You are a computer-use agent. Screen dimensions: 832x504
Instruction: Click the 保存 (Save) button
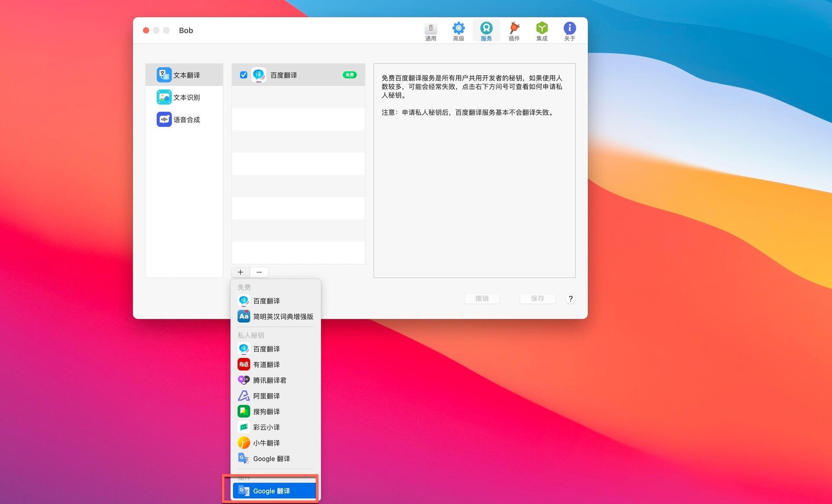[537, 299]
